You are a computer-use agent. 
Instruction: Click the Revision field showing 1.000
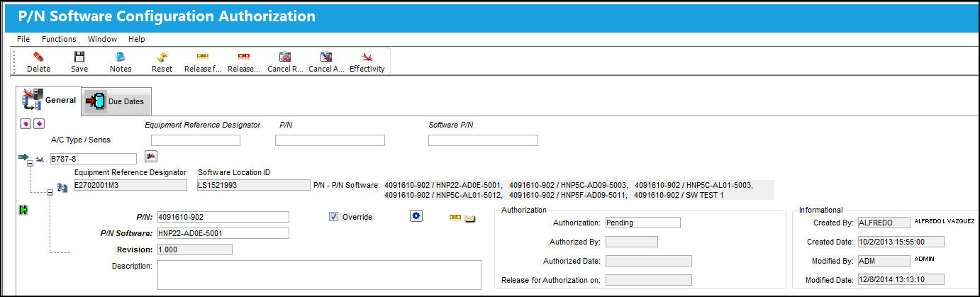click(x=194, y=250)
